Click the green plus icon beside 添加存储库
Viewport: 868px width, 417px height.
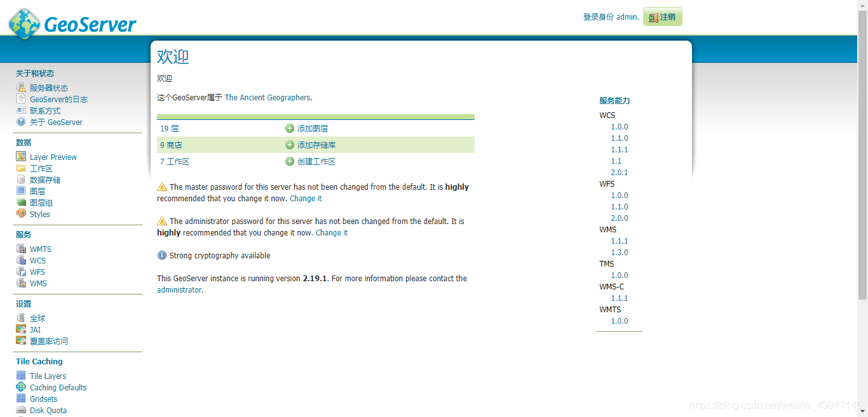click(290, 145)
